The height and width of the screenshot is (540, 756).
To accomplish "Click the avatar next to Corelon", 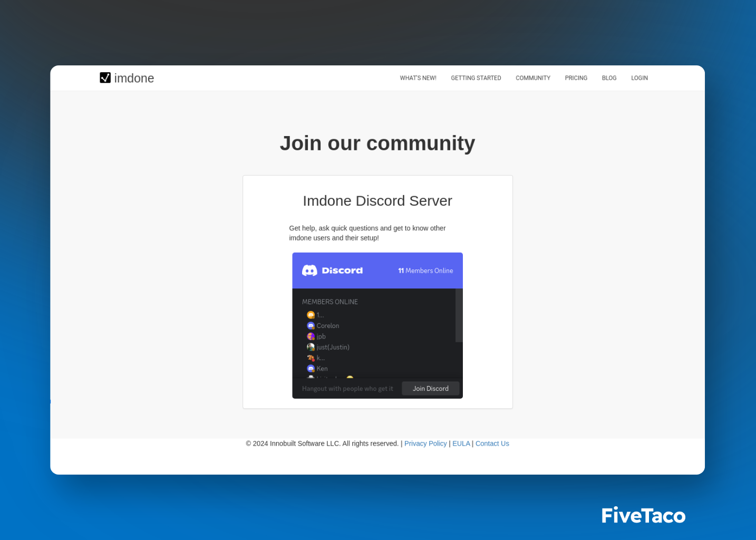I will coord(311,326).
